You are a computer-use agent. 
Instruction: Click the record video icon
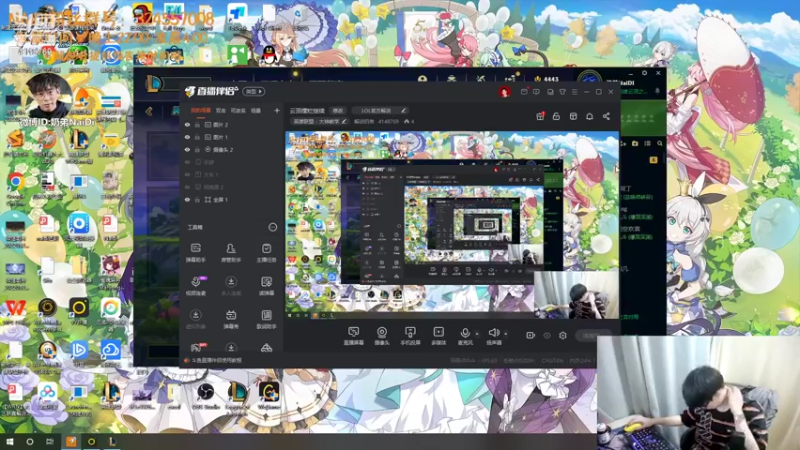530,335
